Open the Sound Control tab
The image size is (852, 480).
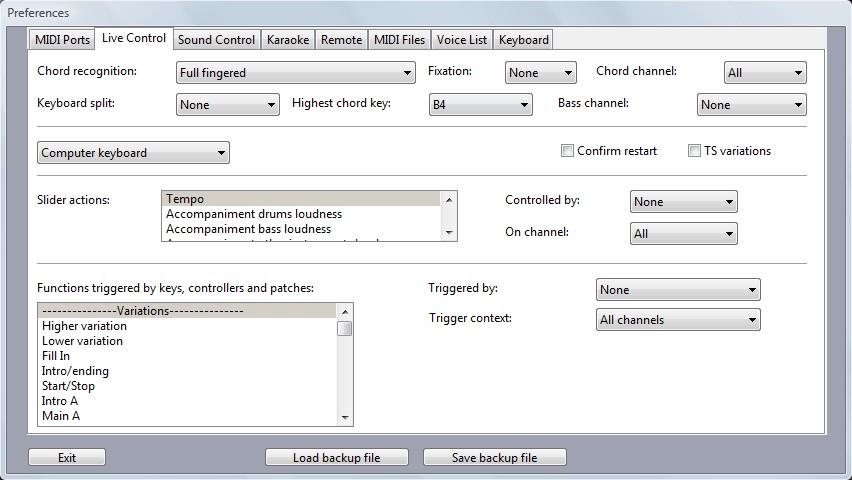pyautogui.click(x=216, y=40)
